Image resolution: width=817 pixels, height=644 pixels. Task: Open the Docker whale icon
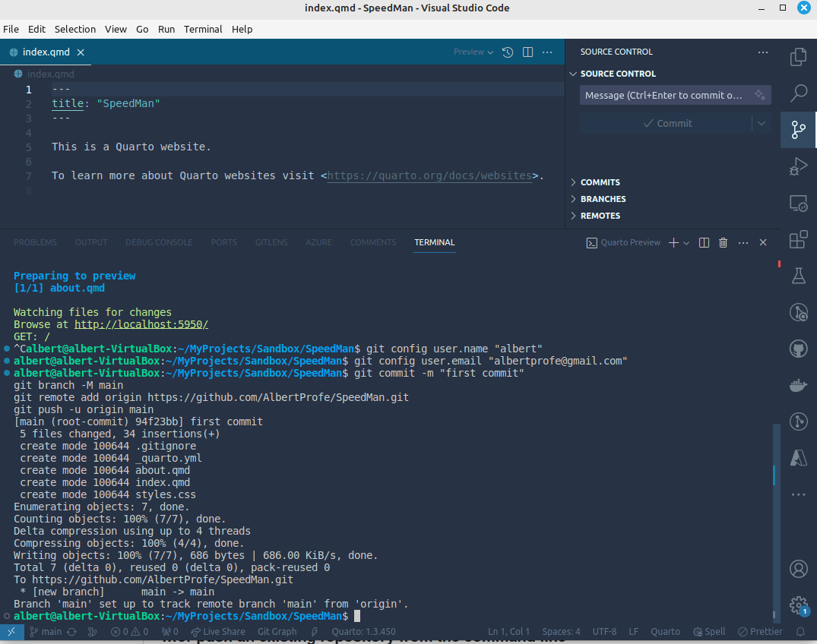(798, 385)
